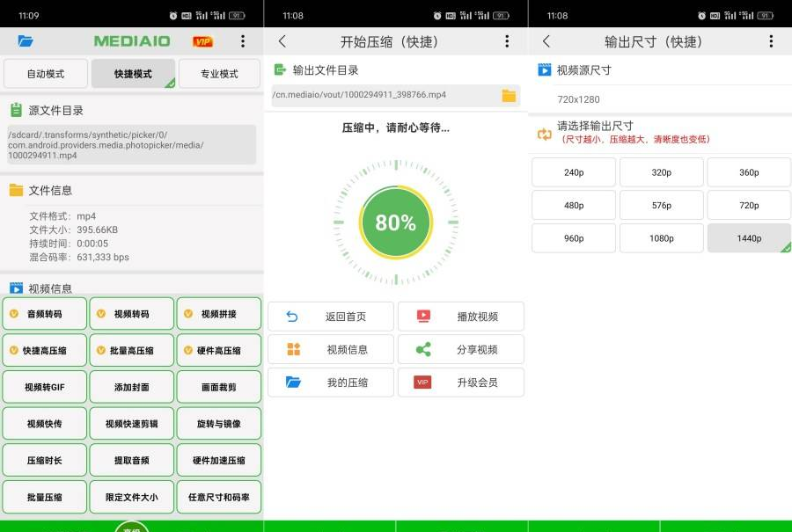Go back from 输出尺寸 screen

[546, 41]
